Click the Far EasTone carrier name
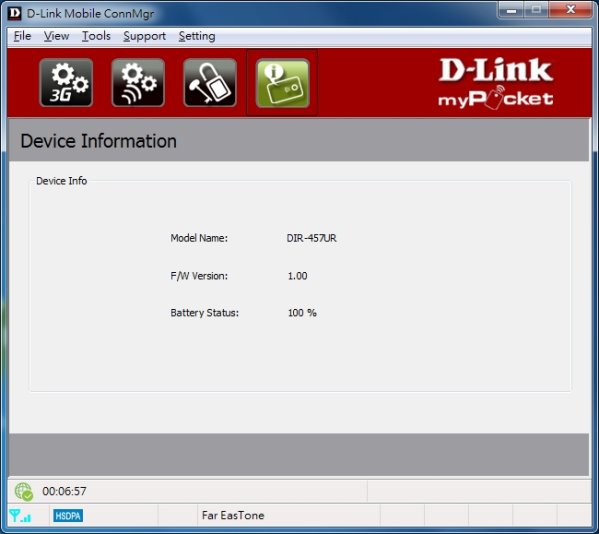Image resolution: width=599 pixels, height=534 pixels. (x=233, y=515)
